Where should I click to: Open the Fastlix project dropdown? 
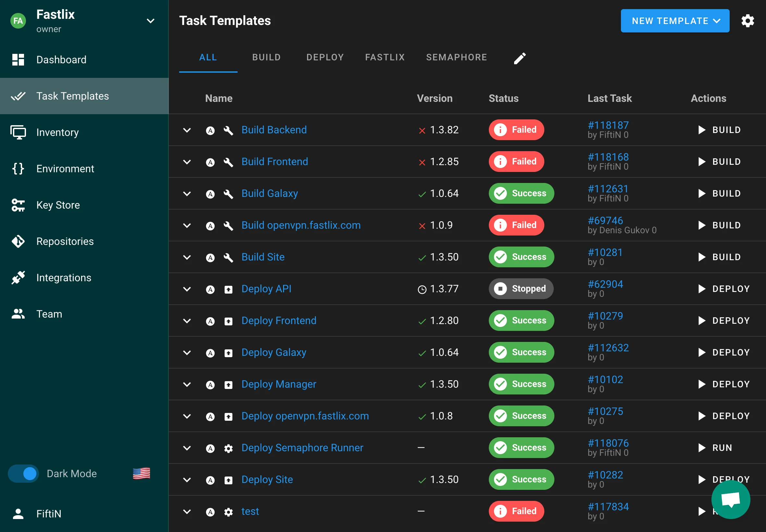[150, 21]
